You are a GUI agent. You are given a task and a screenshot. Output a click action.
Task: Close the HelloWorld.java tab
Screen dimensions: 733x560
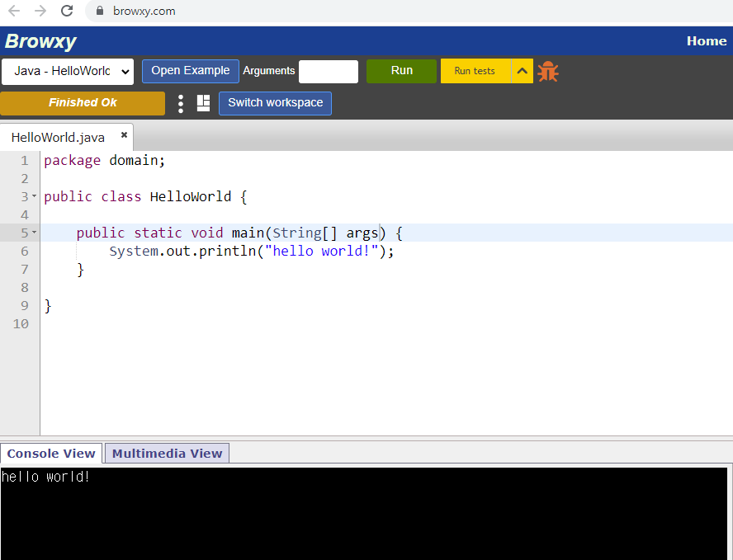pyautogui.click(x=124, y=135)
